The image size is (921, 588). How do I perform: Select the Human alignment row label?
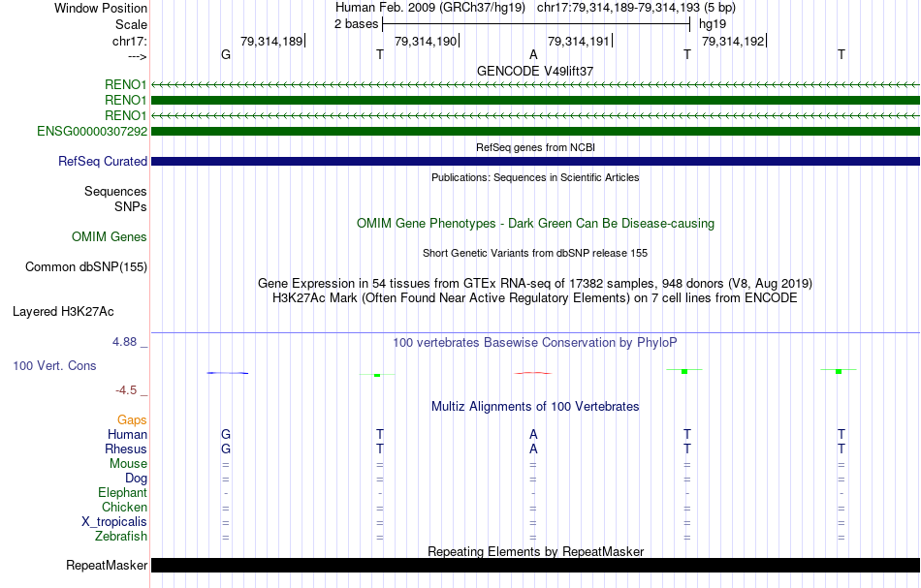[x=127, y=434]
